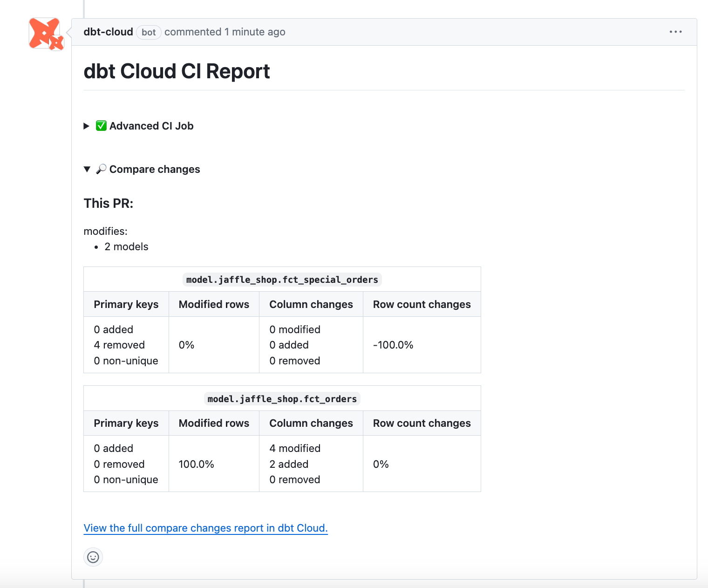Click the disclosure triangle before Advanced CI Job
This screenshot has width=708, height=588.
(87, 126)
